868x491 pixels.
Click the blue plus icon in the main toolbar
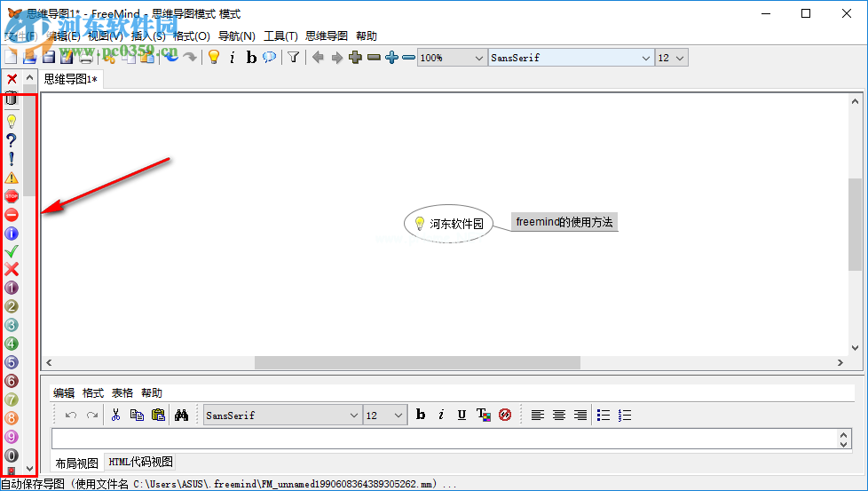[x=392, y=57]
